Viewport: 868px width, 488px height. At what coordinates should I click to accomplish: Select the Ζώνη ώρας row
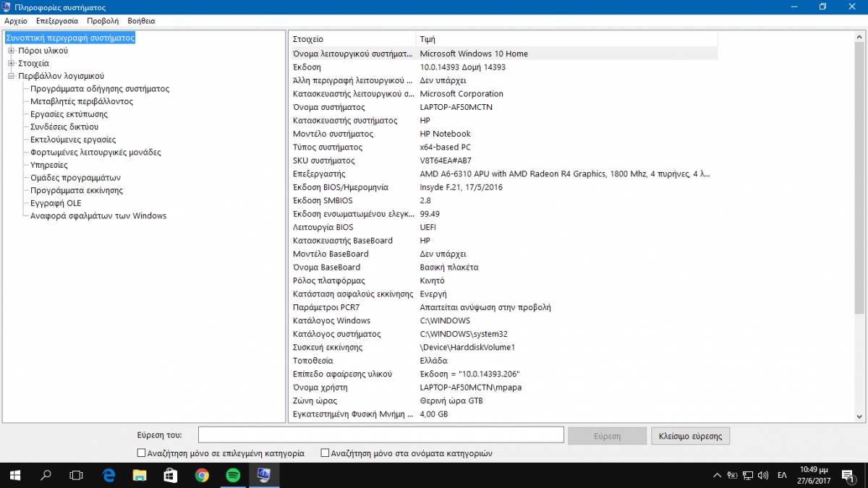[x=503, y=401]
